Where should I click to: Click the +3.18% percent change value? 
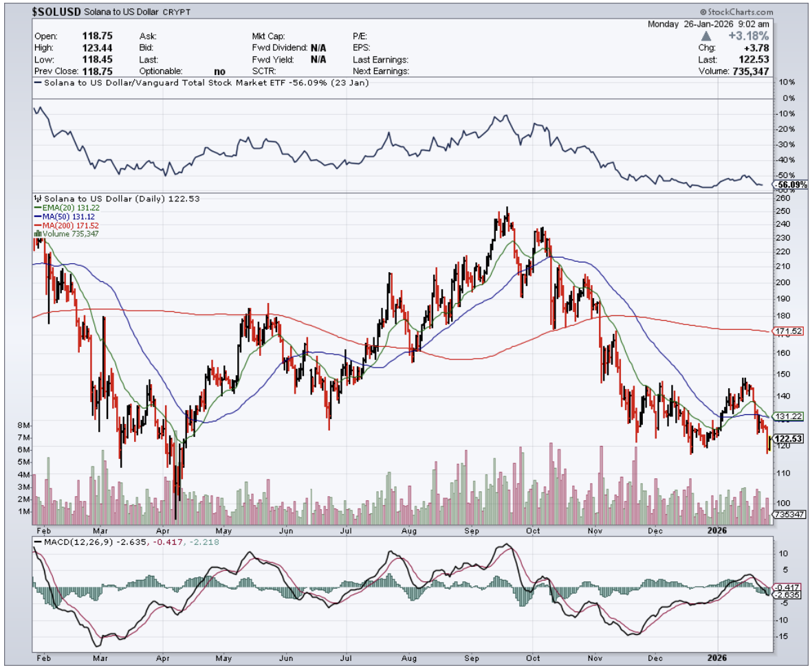point(754,36)
